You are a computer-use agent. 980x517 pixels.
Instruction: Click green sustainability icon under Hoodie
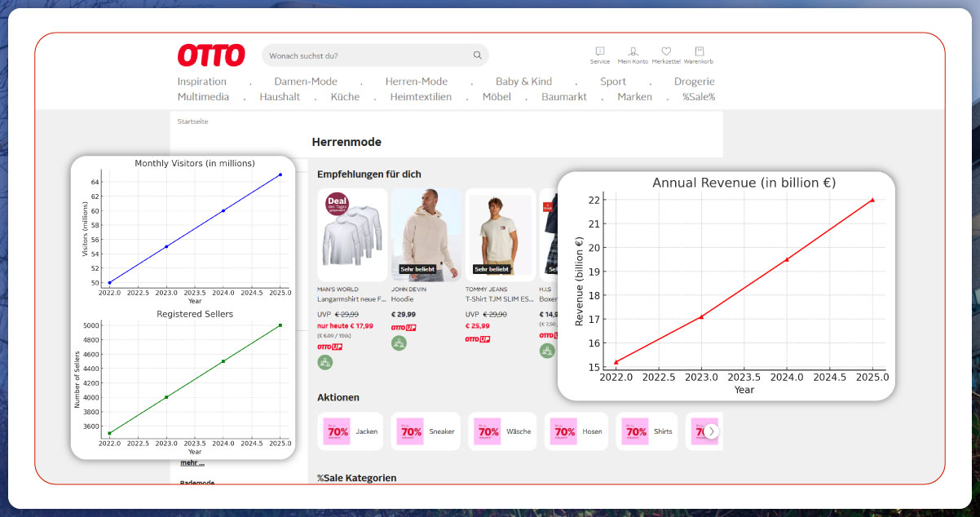coord(399,343)
